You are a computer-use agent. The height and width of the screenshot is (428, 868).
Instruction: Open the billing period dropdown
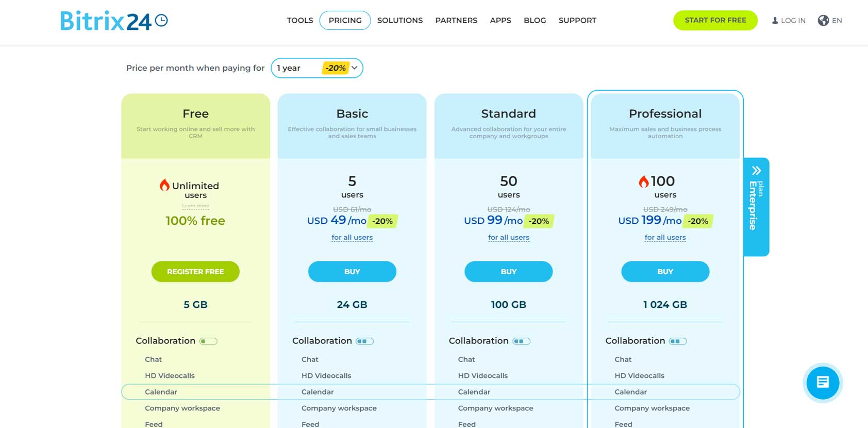[x=317, y=68]
